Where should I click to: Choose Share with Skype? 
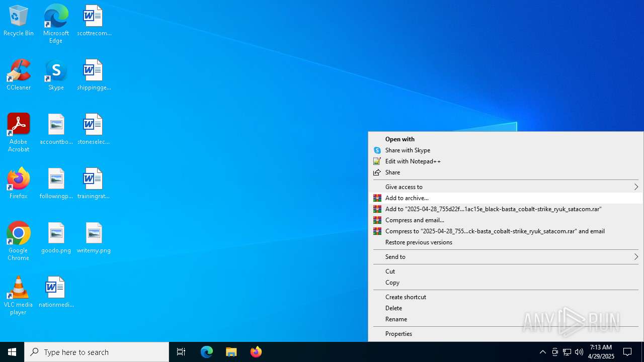506,150
